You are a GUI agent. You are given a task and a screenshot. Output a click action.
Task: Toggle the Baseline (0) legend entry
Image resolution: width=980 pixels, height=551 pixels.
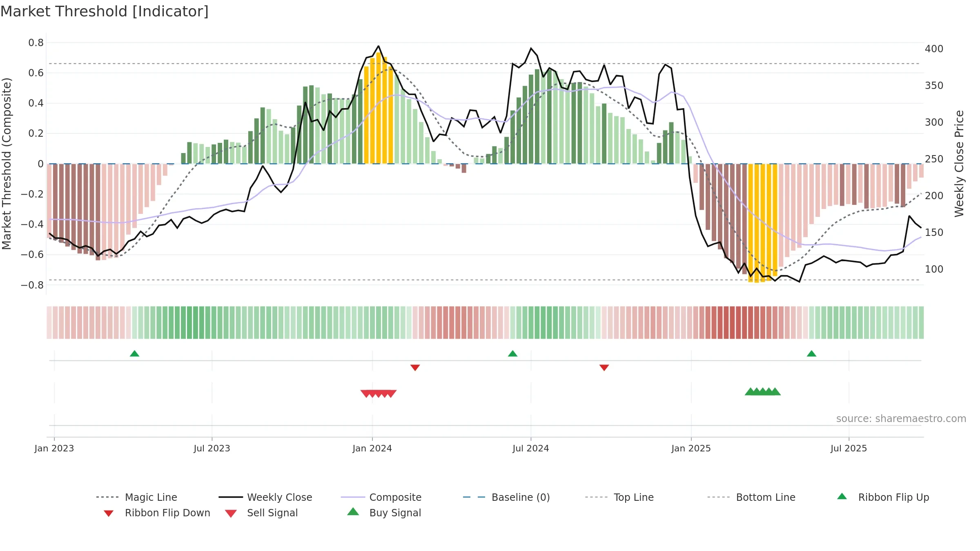[x=506, y=497]
